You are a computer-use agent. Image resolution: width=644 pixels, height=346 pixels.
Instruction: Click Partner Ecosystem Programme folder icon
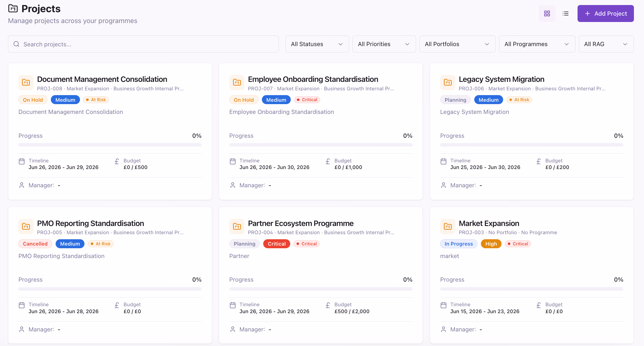coord(237,227)
